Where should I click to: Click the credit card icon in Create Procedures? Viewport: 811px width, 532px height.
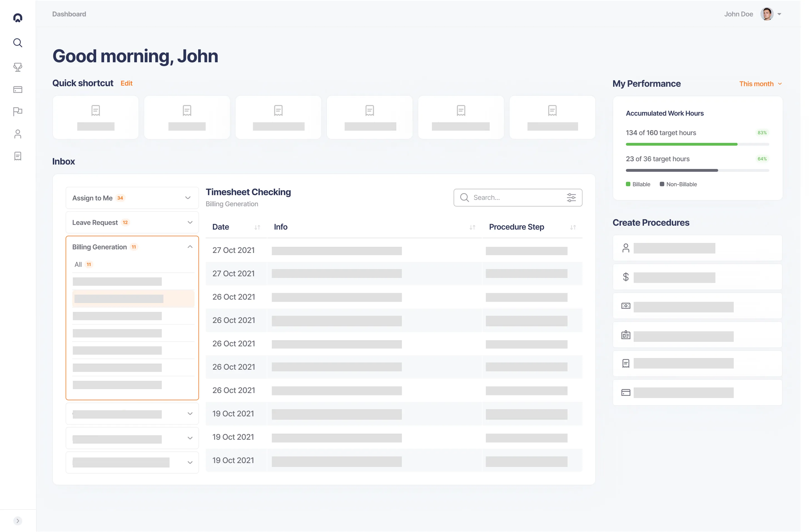(x=626, y=392)
